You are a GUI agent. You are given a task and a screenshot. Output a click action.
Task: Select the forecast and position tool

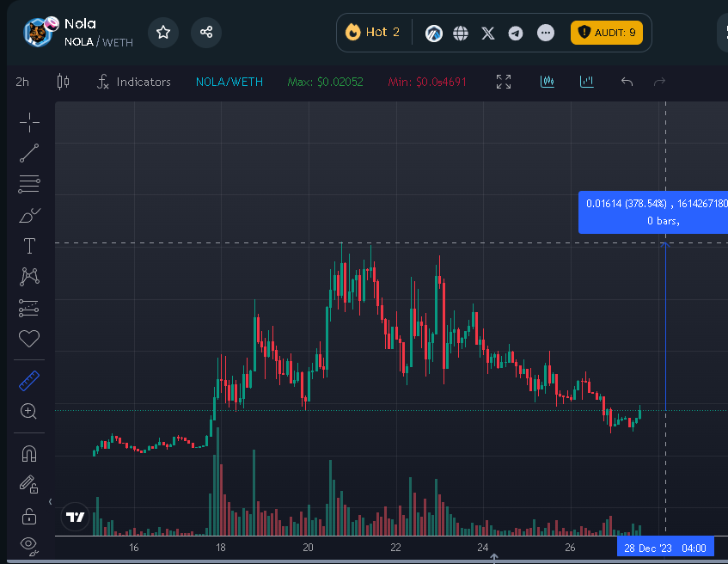point(28,308)
